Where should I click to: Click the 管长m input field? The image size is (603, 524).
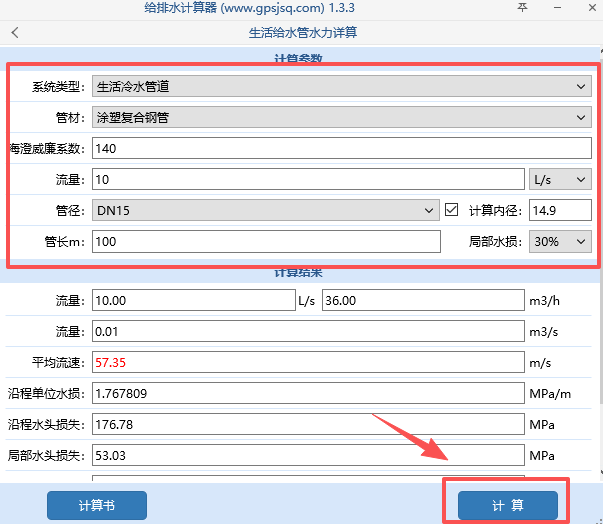(265, 241)
